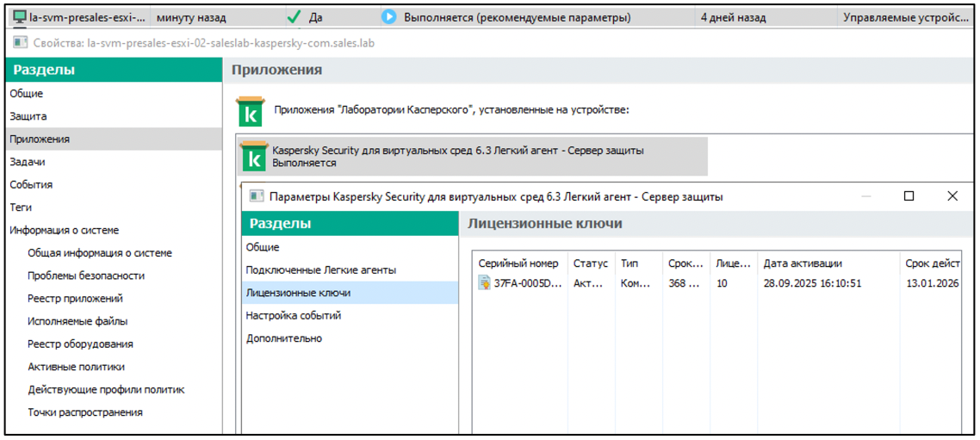This screenshot has height=440, width=980.
Task: Open Общая информация о системе subsection
Action: click(100, 253)
